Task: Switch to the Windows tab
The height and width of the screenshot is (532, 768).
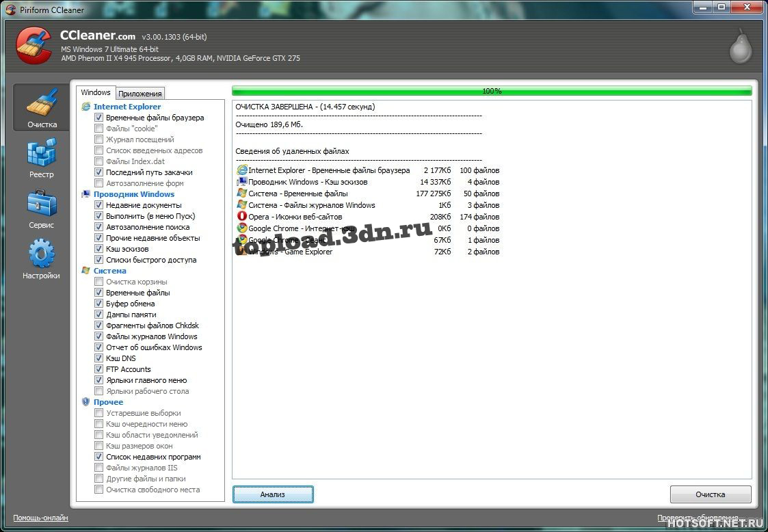Action: pos(95,92)
